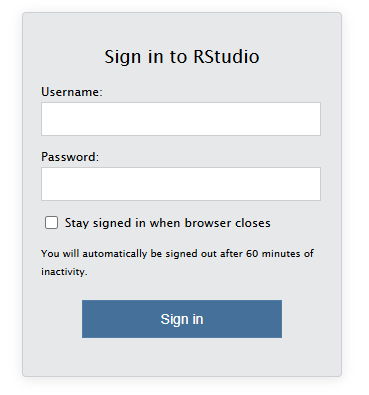The image size is (369, 395).
Task: Click the blue Sign in button
Action: point(182,319)
